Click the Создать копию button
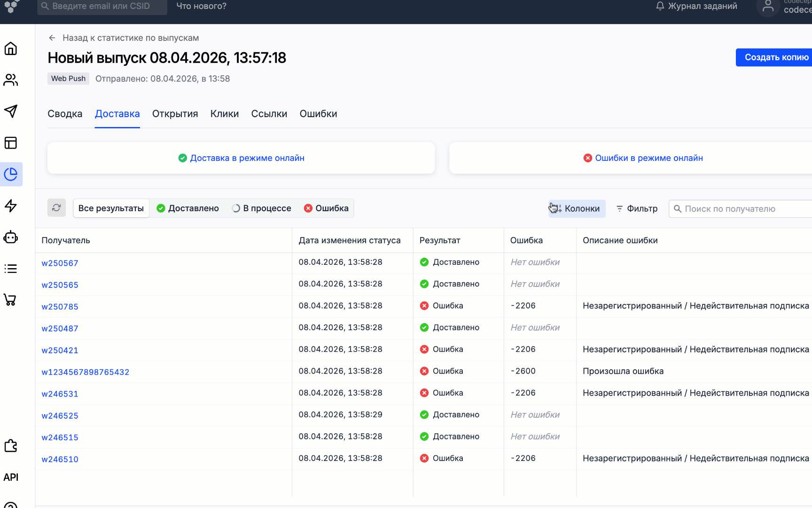The width and height of the screenshot is (812, 508). coord(776,57)
